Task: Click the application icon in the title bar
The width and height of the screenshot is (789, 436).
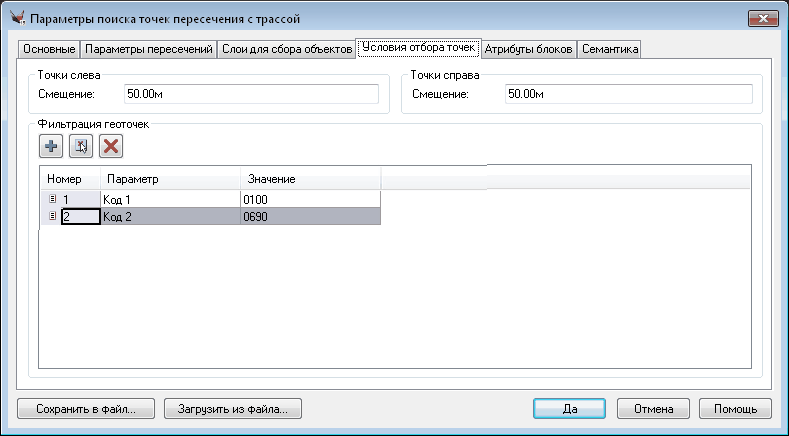Action: point(17,18)
